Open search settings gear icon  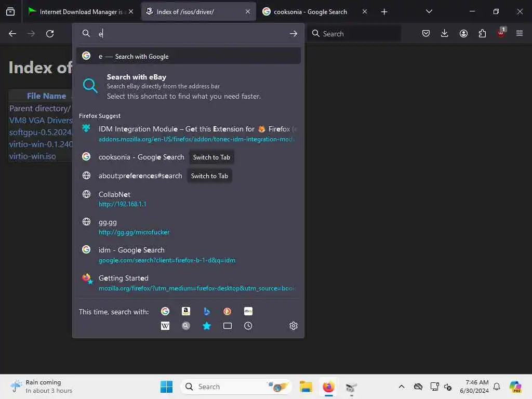pos(294,326)
